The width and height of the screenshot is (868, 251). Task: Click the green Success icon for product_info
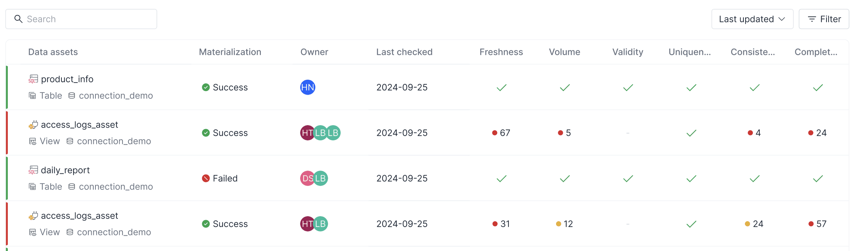tap(206, 87)
